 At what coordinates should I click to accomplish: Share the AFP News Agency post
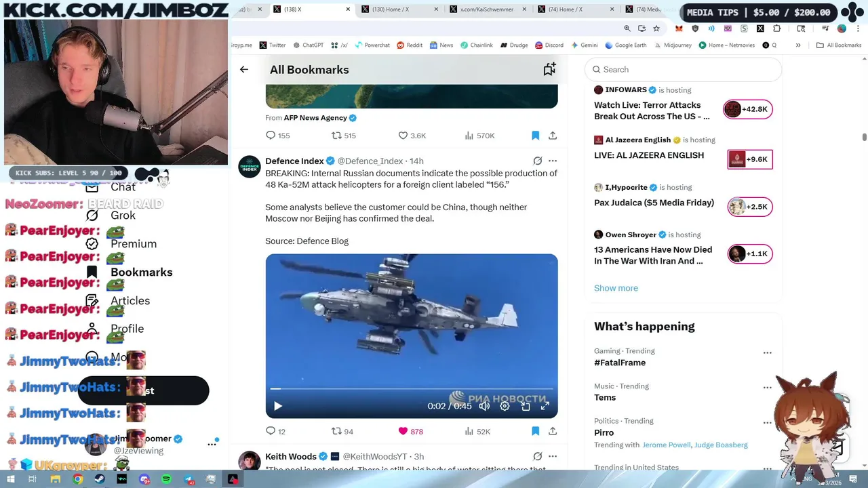coord(553,136)
